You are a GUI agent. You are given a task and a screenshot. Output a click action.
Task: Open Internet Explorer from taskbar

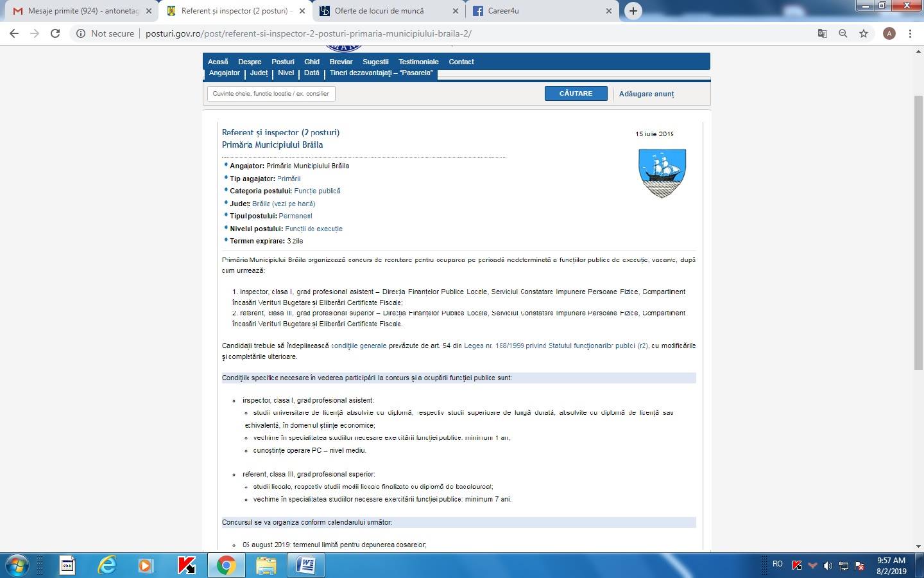(x=107, y=565)
